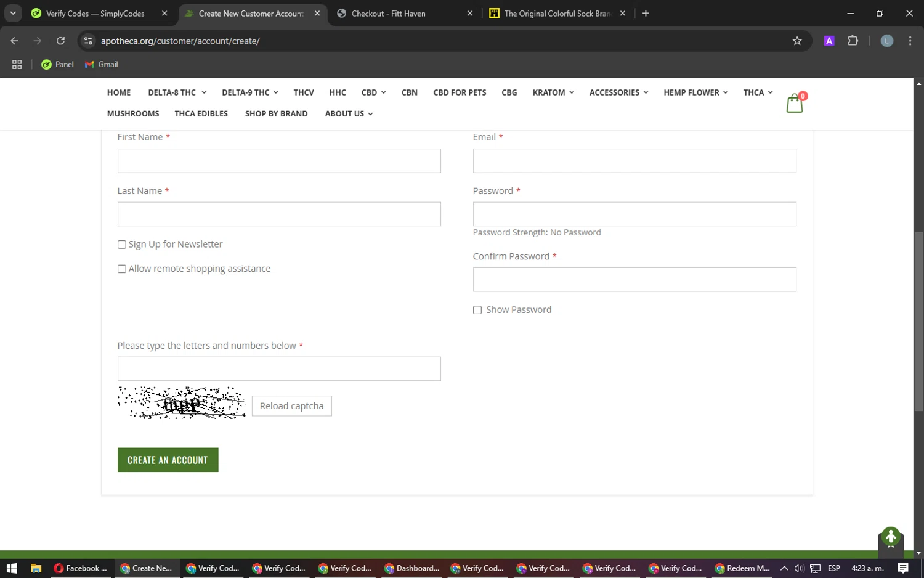
Task: Open the Facebook Opera taskbar window
Action: (81, 568)
